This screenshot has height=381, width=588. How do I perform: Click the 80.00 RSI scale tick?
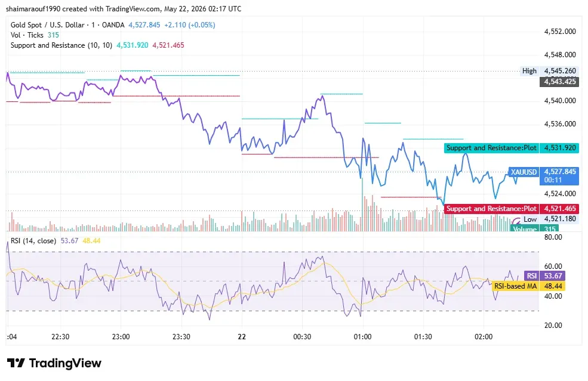pyautogui.click(x=553, y=237)
